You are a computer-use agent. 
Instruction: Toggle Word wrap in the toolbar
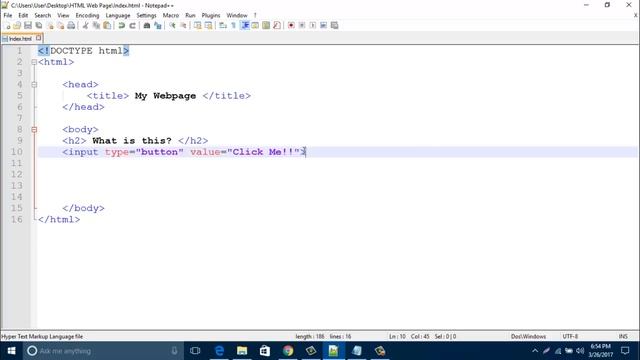pos(223,25)
